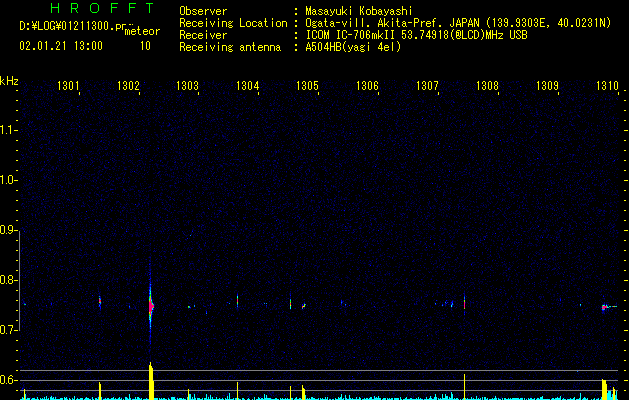The height and width of the screenshot is (400, 629).
Task: Click ICOM IC-706mkII receiver frequency text
Action: pos(416,35)
